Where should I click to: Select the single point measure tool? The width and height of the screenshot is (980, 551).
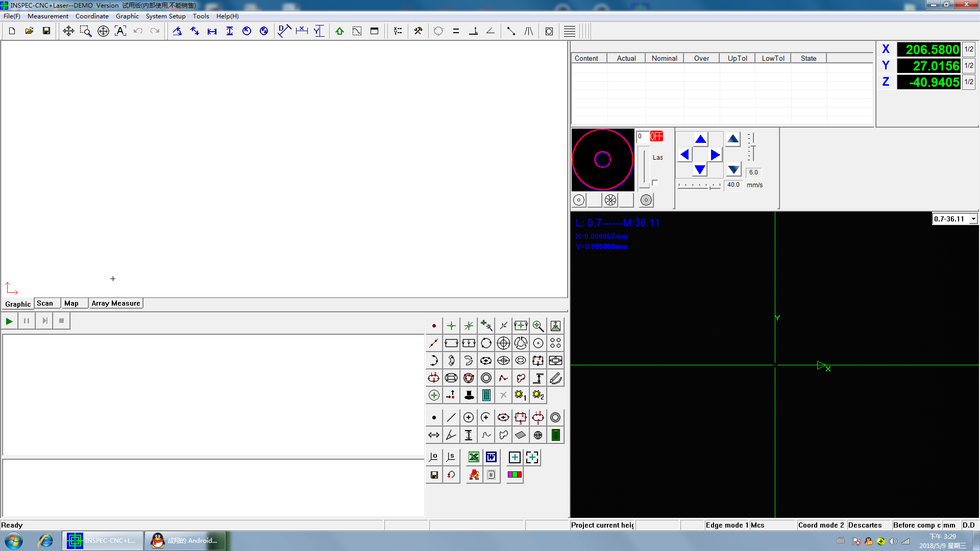[434, 325]
